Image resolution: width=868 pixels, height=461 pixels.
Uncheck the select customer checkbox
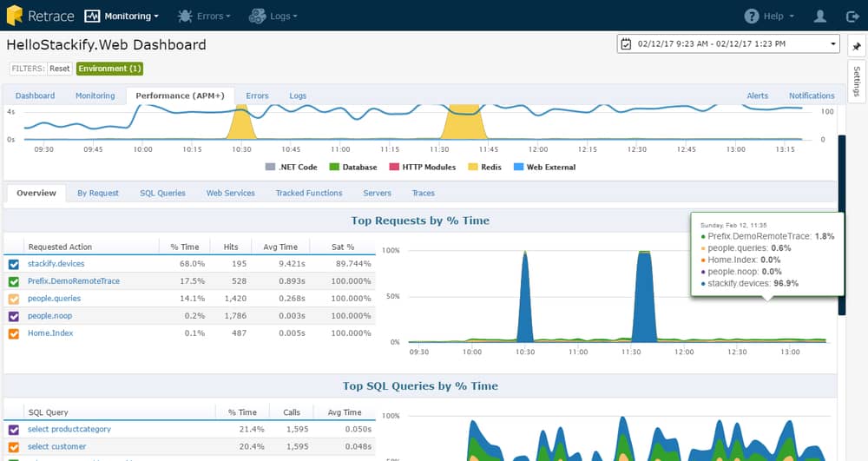14,447
